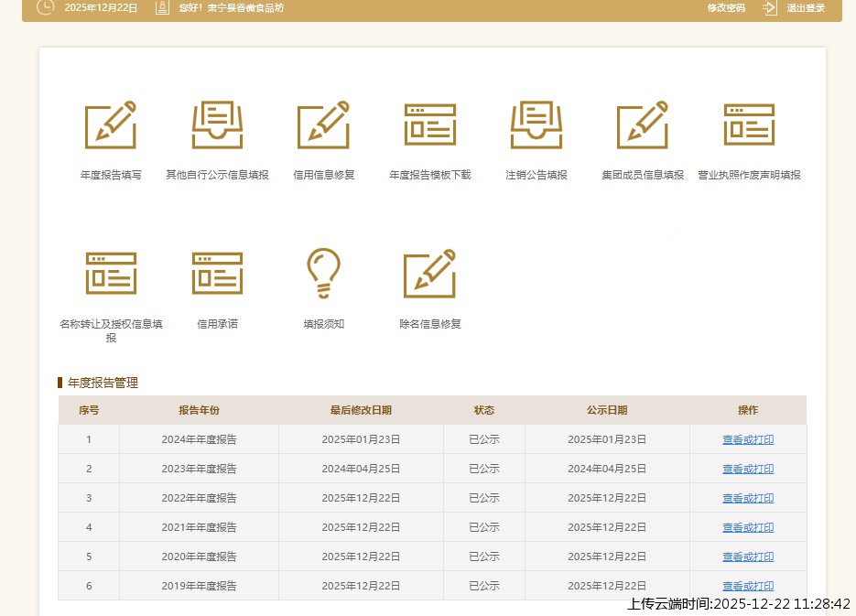Open the 注销公告填报 icon
856x616 pixels.
click(536, 125)
